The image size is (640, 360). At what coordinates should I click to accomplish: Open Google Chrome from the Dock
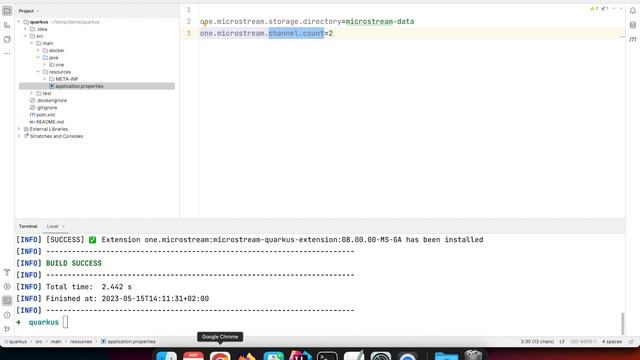click(220, 356)
